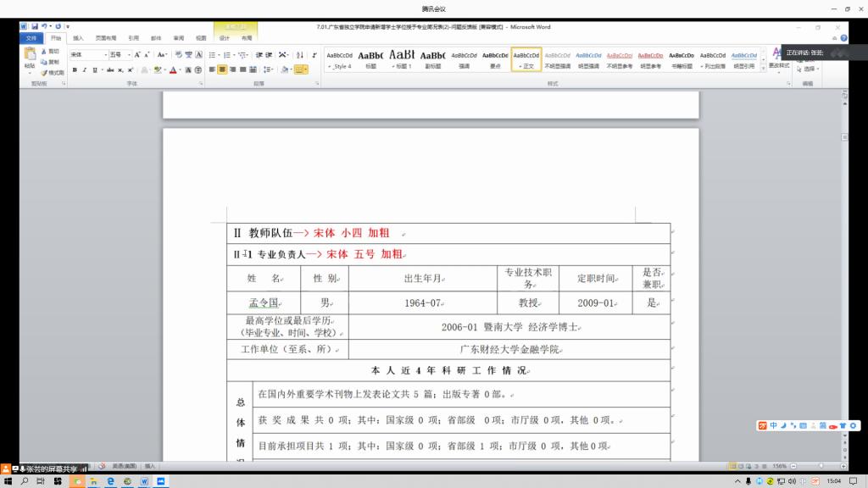
Task: Apply _Style 4 style
Action: [x=339, y=59]
